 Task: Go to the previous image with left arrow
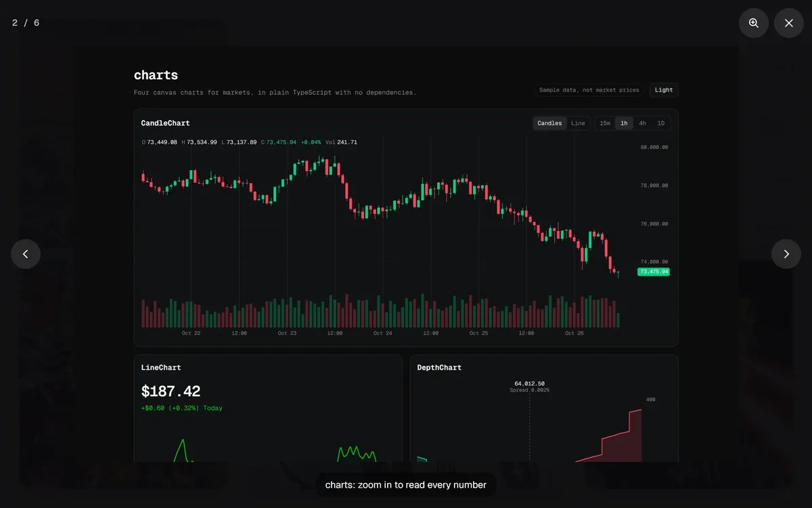coord(26,254)
